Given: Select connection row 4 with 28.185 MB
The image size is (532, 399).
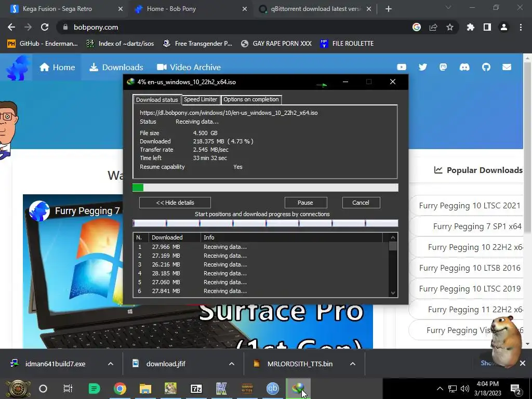Looking at the screenshot, I should pyautogui.click(x=261, y=273).
